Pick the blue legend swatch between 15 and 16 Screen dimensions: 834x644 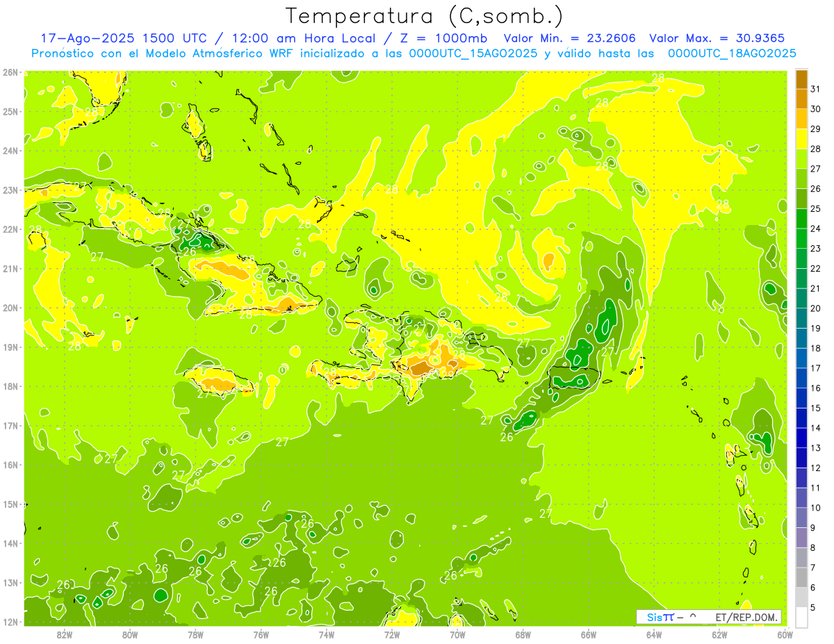[801, 397]
